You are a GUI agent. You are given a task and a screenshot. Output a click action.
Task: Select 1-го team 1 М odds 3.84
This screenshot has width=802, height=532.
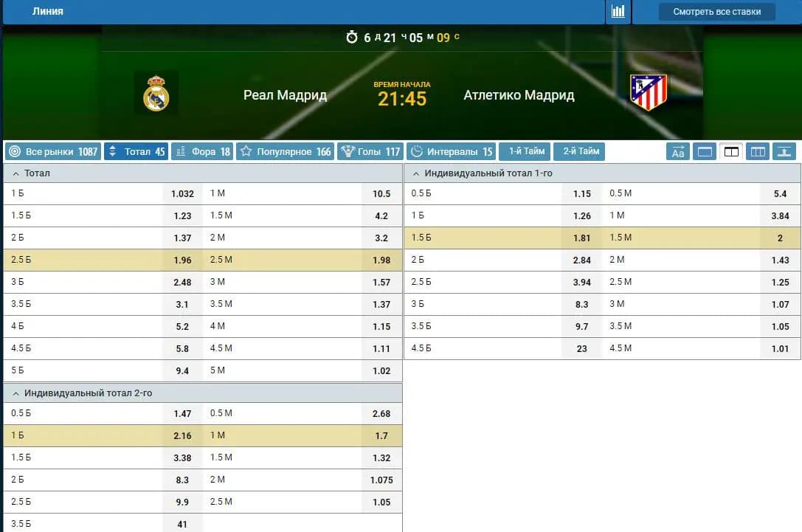(x=780, y=216)
